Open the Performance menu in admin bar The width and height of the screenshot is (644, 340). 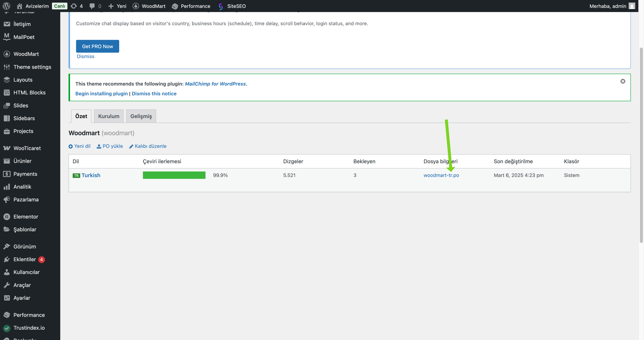pos(191,6)
